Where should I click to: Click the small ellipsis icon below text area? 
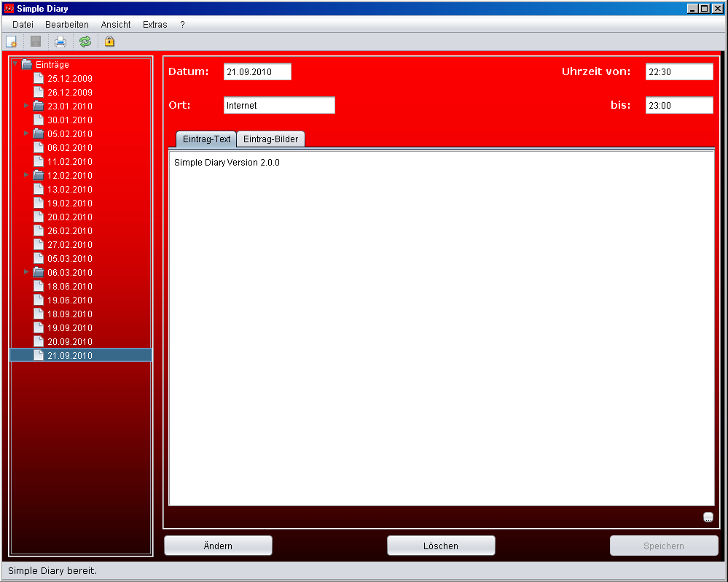(708, 517)
